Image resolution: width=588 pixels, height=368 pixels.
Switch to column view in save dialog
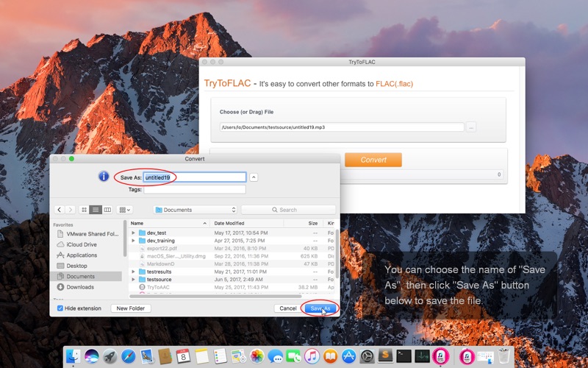click(x=107, y=210)
